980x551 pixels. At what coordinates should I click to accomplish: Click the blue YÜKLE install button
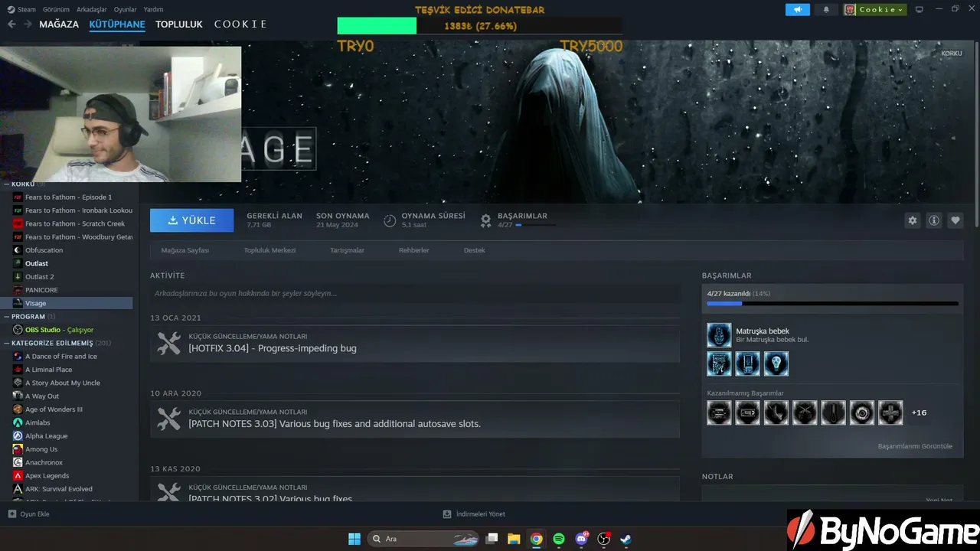[192, 220]
